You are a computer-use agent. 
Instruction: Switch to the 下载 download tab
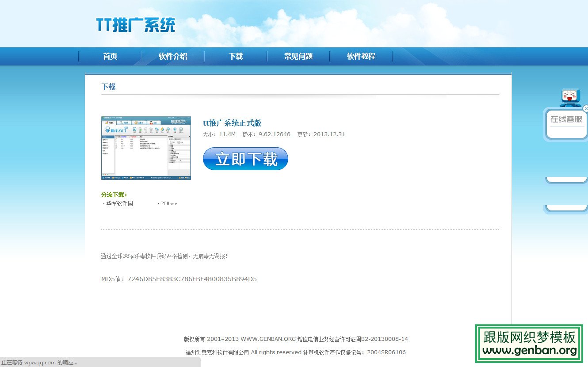[x=235, y=56]
